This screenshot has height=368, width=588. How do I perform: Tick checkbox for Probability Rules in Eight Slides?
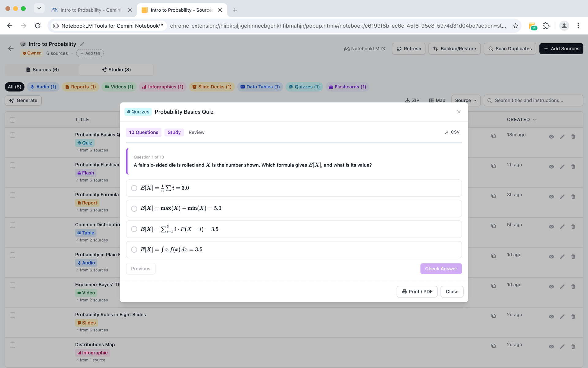pyautogui.click(x=13, y=315)
